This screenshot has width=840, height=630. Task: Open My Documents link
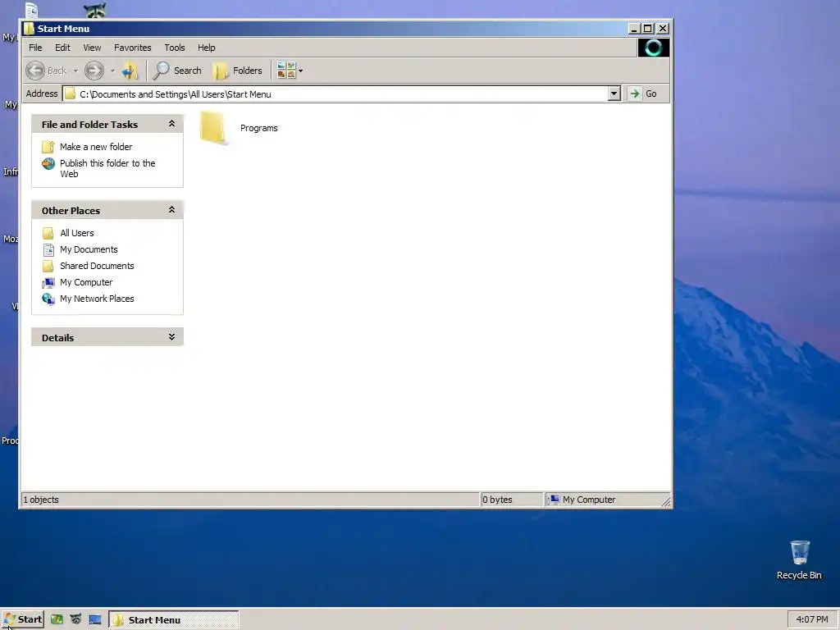tap(89, 249)
